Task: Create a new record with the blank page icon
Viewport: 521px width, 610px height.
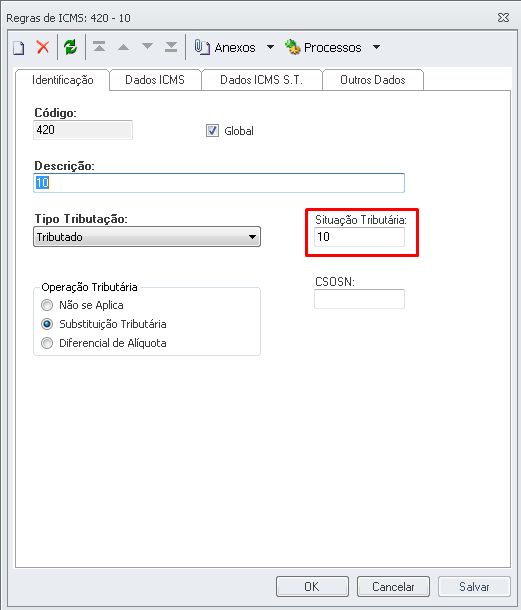Action: coord(19,47)
